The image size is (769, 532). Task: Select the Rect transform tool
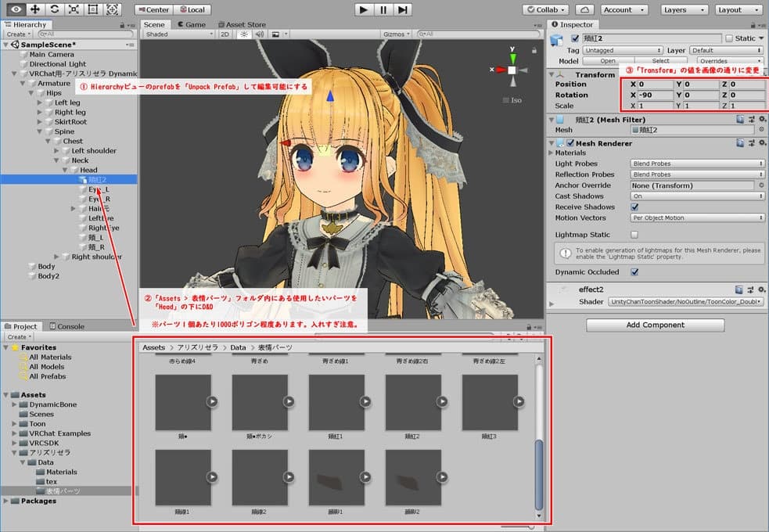coord(93,9)
